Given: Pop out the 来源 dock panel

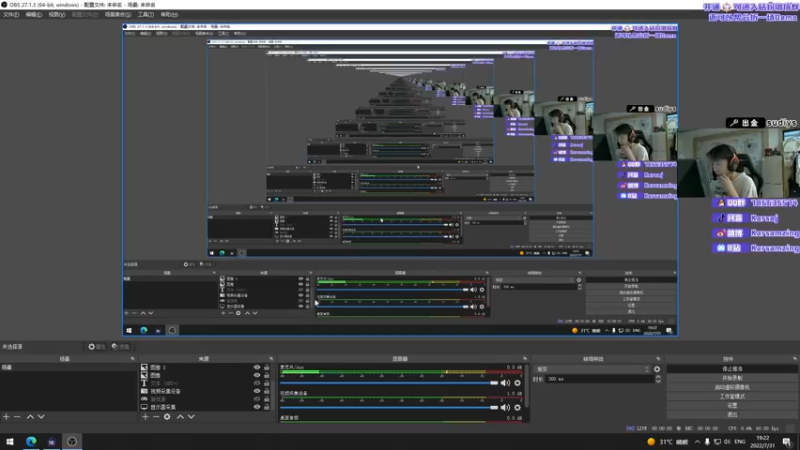Looking at the screenshot, I should coord(271,359).
